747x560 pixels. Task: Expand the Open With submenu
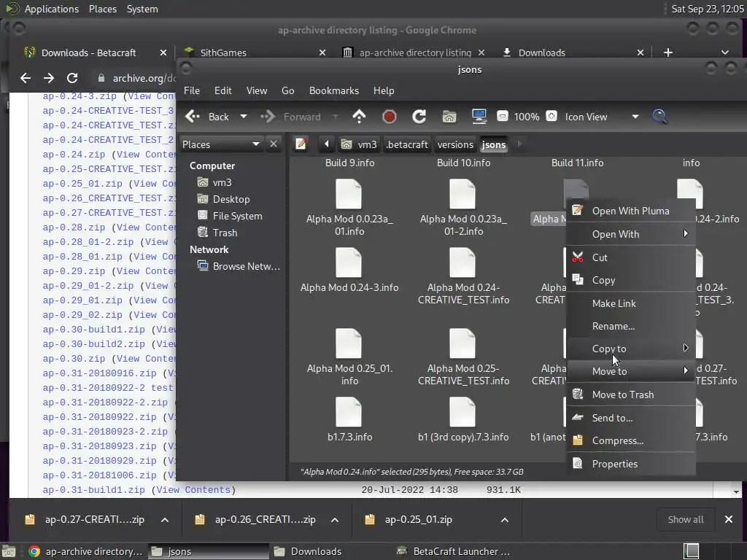click(x=631, y=234)
